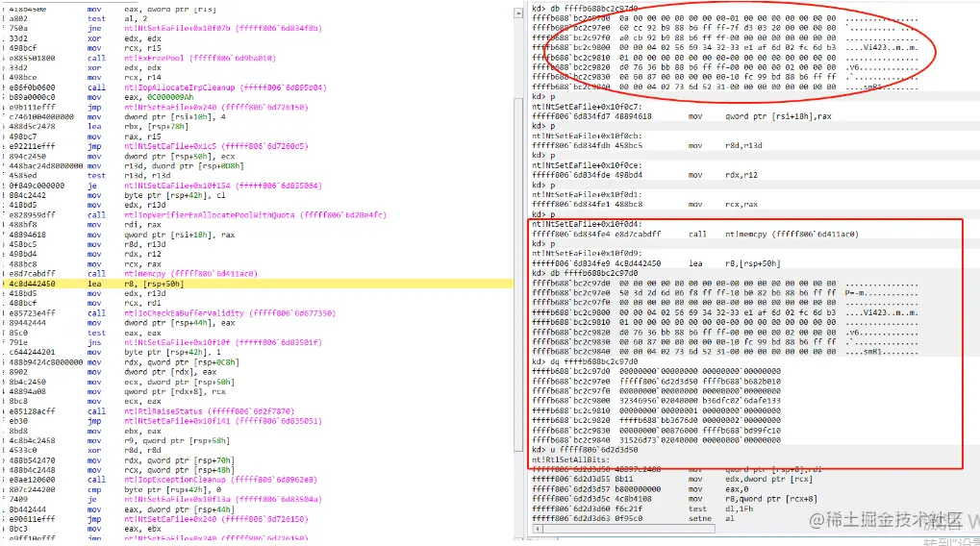Click 'rcx, qword ptr [rsp+48h]' operand
Screen dimensions: 980x546
click(x=179, y=470)
